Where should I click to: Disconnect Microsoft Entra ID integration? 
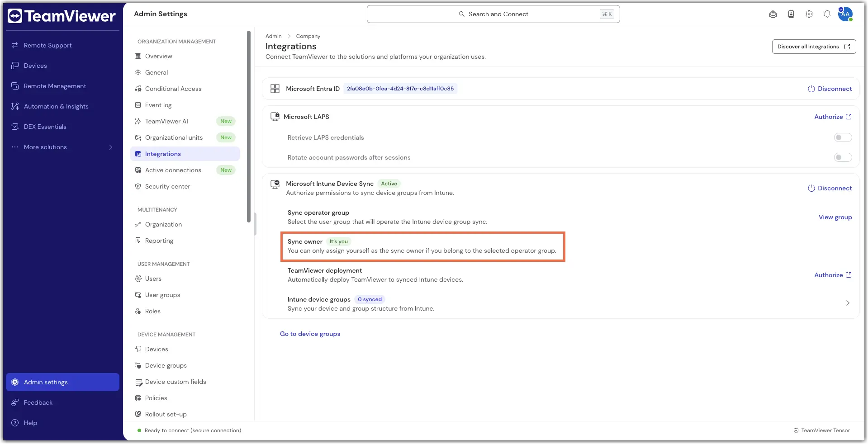pos(830,89)
